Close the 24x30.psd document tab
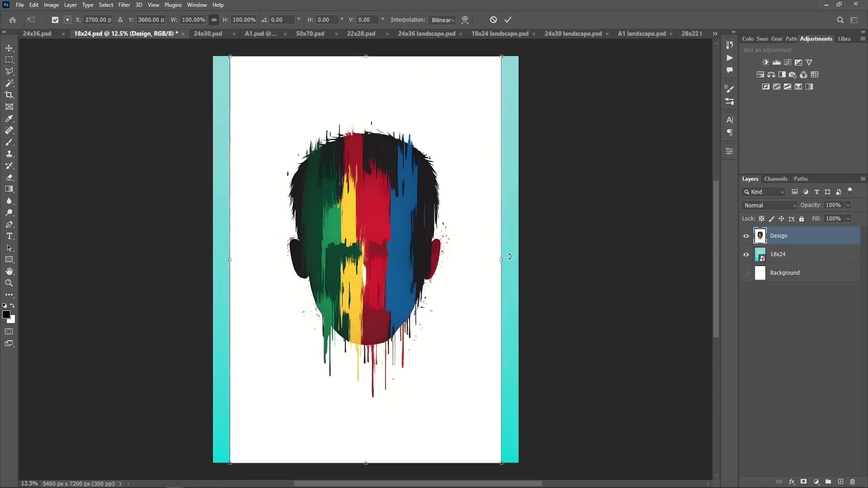This screenshot has width=868, height=488. coord(234,34)
